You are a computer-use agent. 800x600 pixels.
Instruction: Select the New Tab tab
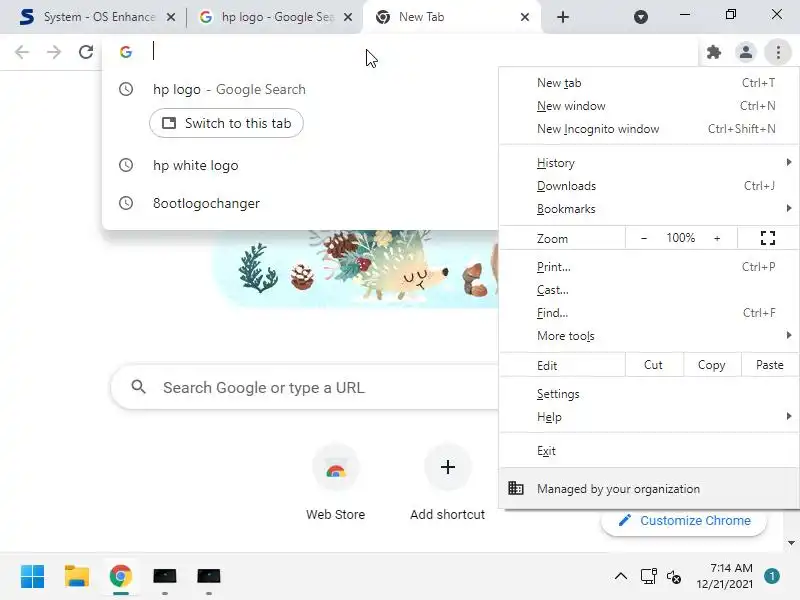point(449,17)
